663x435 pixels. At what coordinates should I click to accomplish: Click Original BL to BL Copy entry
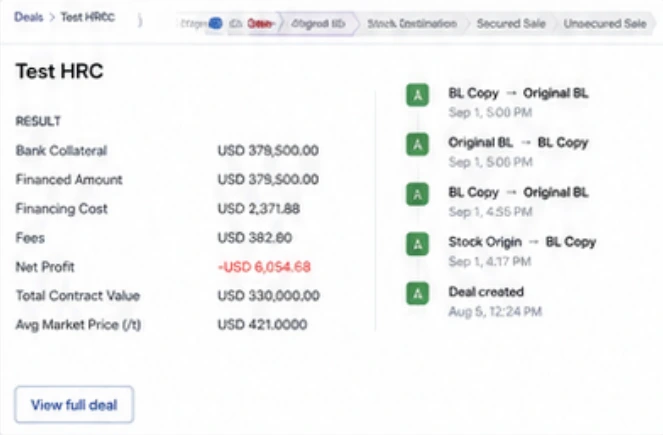518,142
